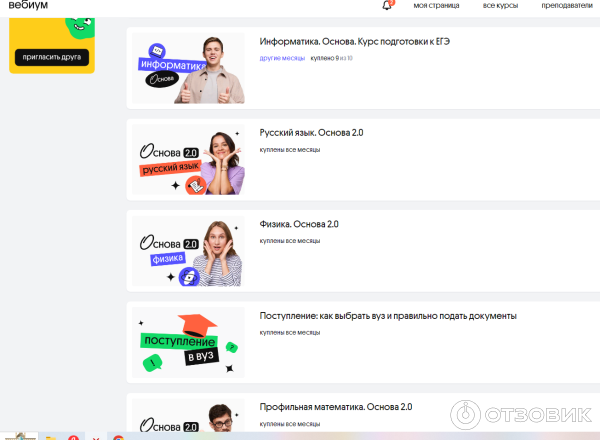This screenshot has height=440, width=600.
Task: Open File Explorer folder in the taskbar
Action: [x=49, y=437]
